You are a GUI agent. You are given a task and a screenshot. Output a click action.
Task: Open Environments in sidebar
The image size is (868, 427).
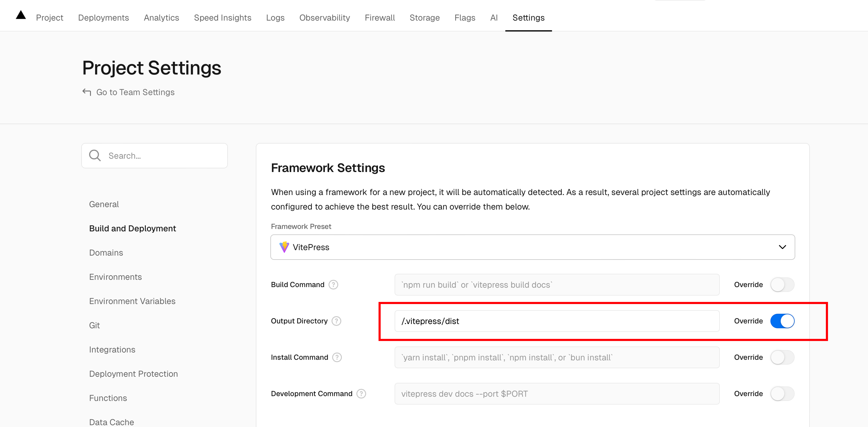[115, 277]
